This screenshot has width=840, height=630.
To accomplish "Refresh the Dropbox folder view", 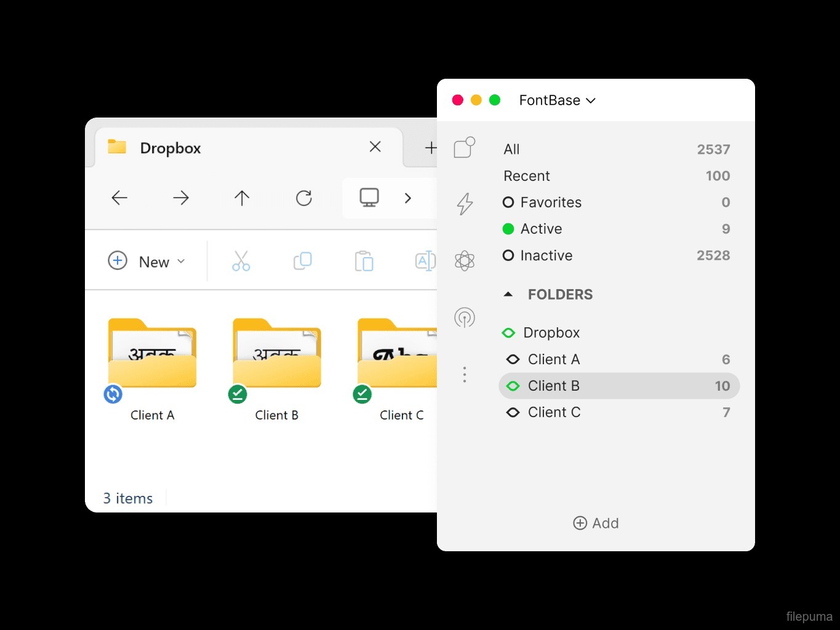I will coord(304,197).
